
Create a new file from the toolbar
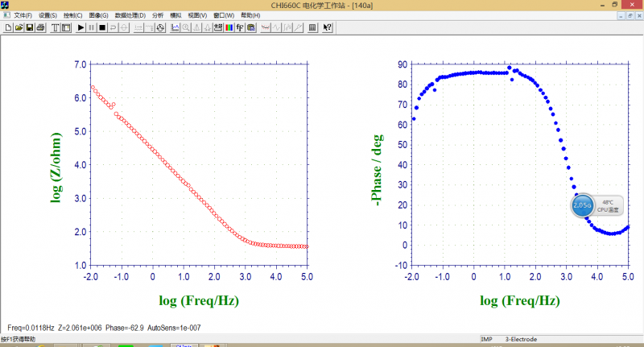point(8,27)
